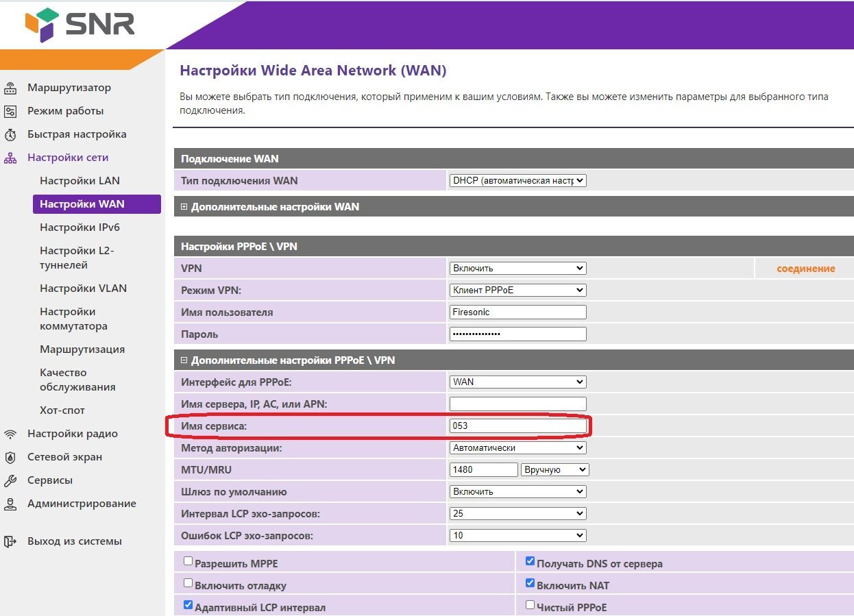Click the Режим работы sidebar icon
Viewport: 854px width, 616px height.
click(10, 112)
